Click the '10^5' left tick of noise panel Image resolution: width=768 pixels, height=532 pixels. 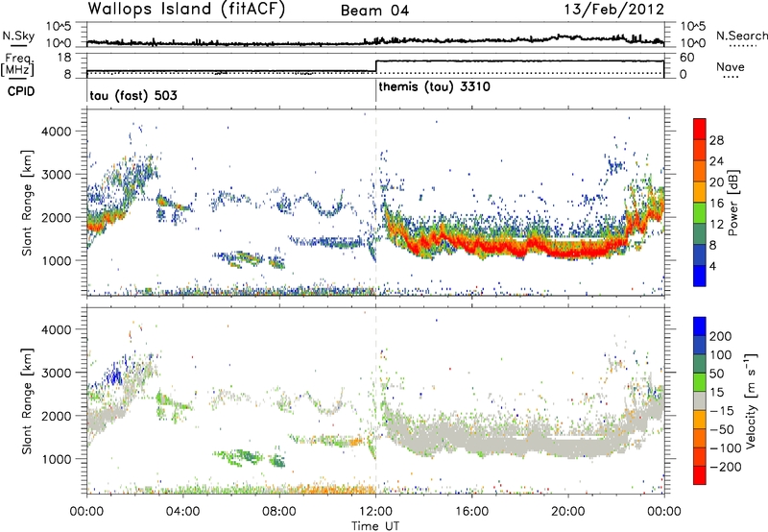59,26
